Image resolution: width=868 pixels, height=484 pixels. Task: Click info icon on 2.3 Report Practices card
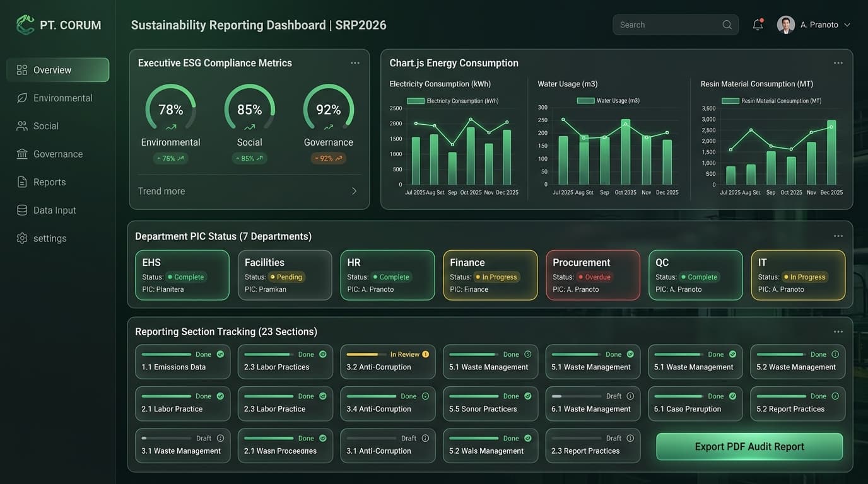point(630,438)
